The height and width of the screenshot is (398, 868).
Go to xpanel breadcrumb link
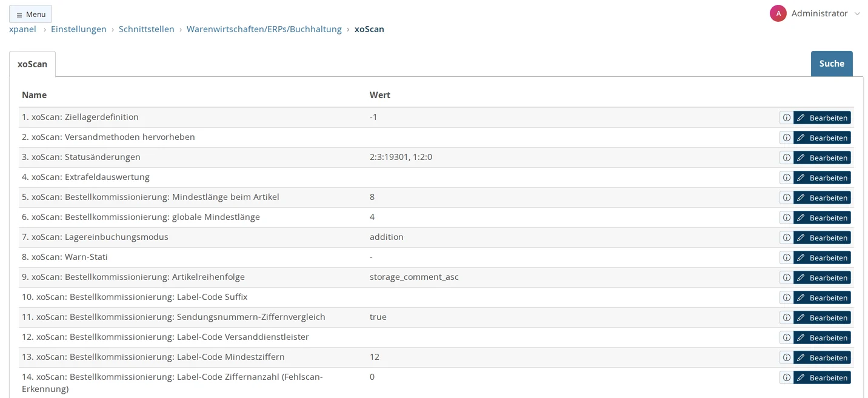tap(22, 29)
